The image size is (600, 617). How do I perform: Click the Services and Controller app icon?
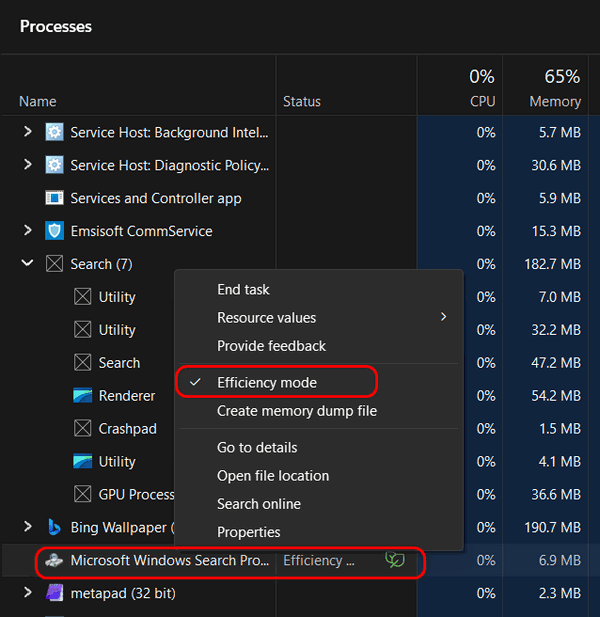[x=54, y=198]
